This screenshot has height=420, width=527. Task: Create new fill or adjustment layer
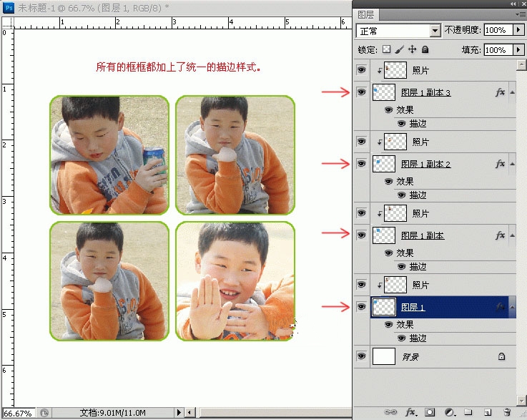(x=450, y=412)
